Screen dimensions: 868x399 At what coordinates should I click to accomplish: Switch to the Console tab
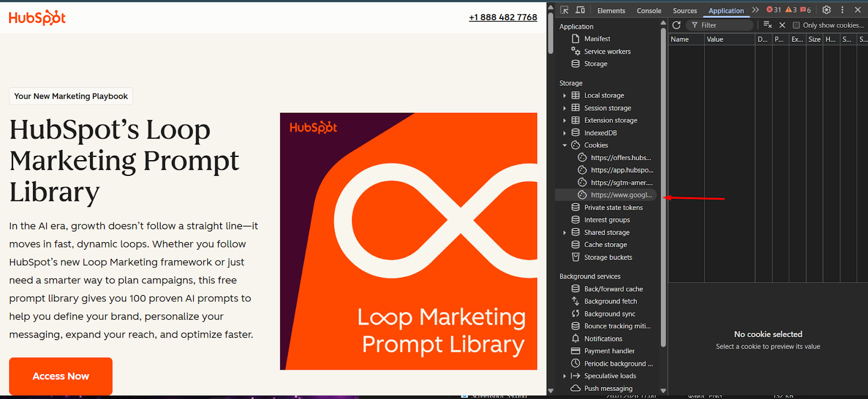[x=649, y=11]
